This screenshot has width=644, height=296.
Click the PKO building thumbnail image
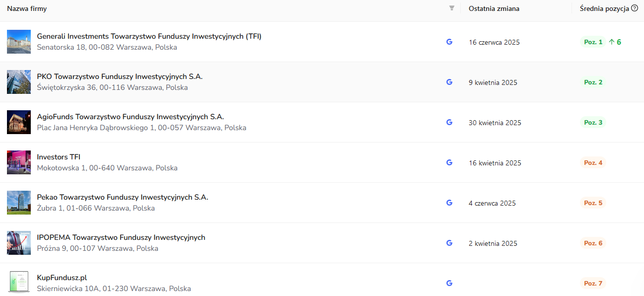(x=19, y=82)
